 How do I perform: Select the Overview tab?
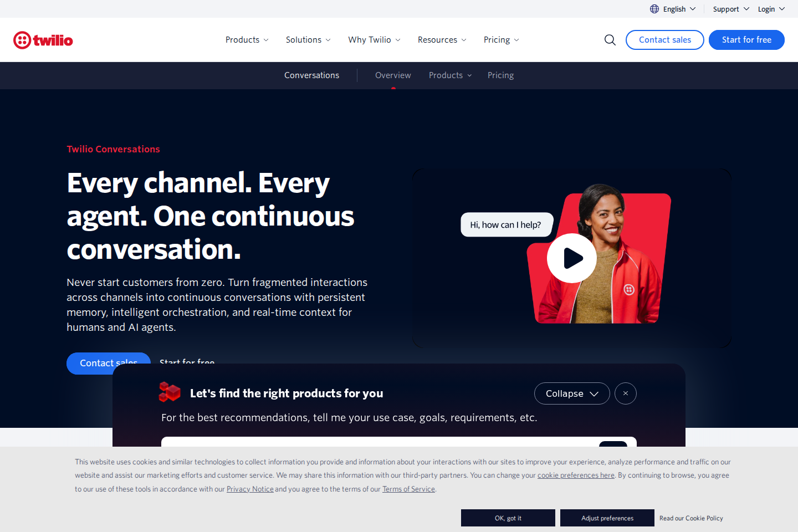point(393,75)
